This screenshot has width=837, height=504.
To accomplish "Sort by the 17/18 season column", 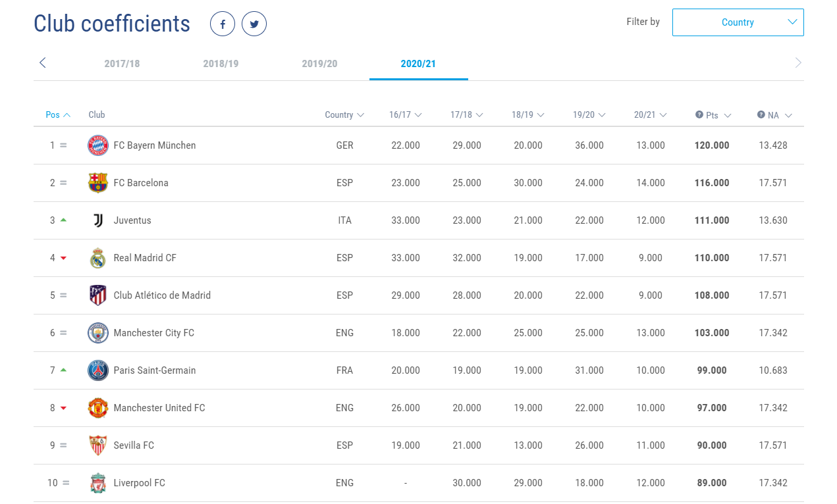I will point(467,115).
